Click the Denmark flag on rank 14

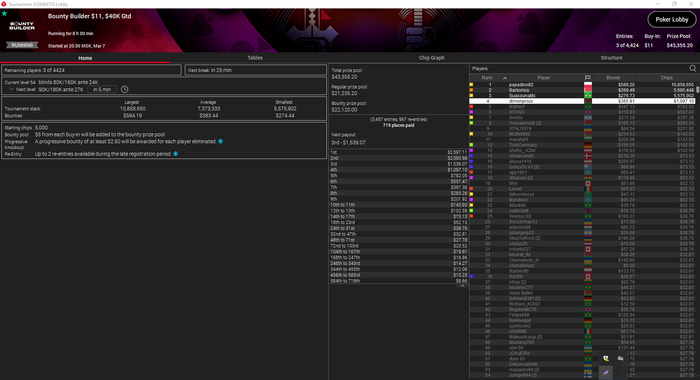(x=588, y=156)
